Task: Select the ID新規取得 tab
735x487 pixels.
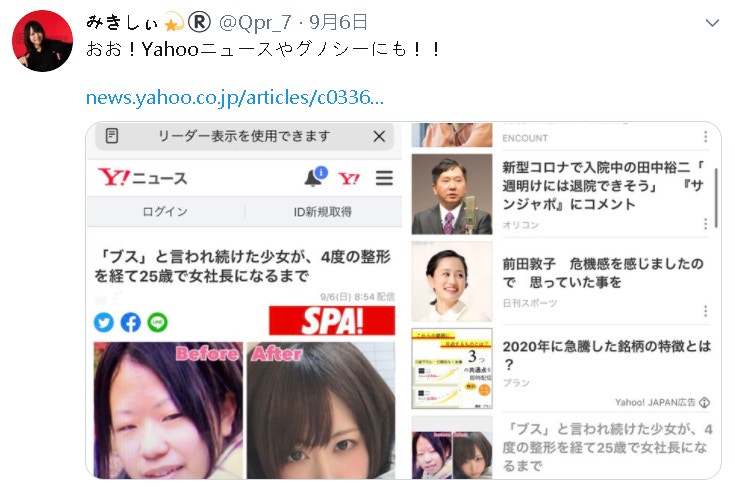Action: (323, 211)
